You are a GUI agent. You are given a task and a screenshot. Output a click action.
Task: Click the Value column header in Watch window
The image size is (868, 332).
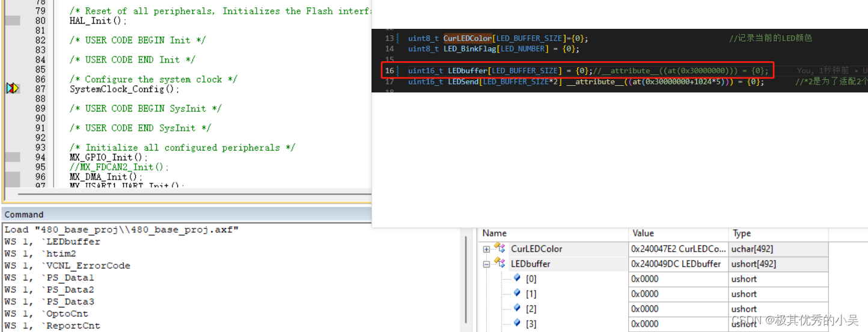tap(678, 234)
